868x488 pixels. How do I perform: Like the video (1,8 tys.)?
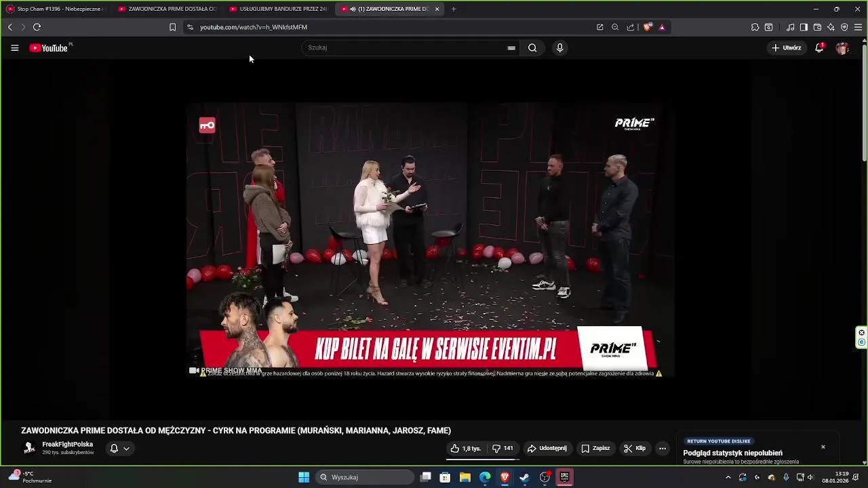tap(465, 448)
